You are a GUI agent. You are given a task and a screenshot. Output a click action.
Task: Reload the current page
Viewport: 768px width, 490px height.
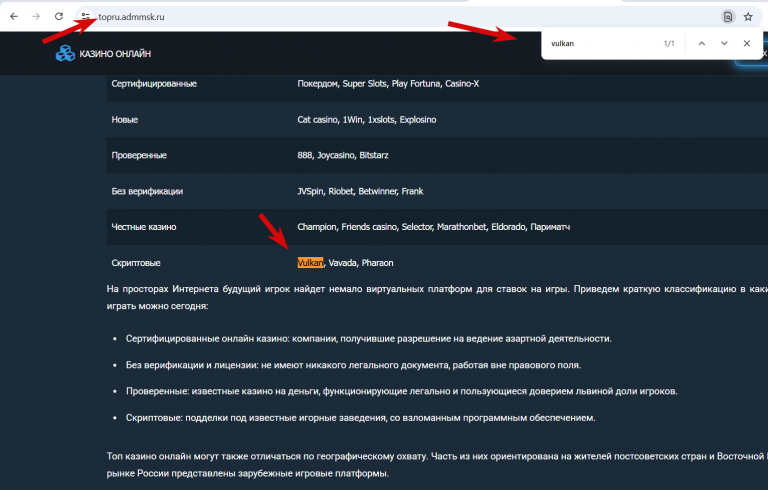coord(59,17)
